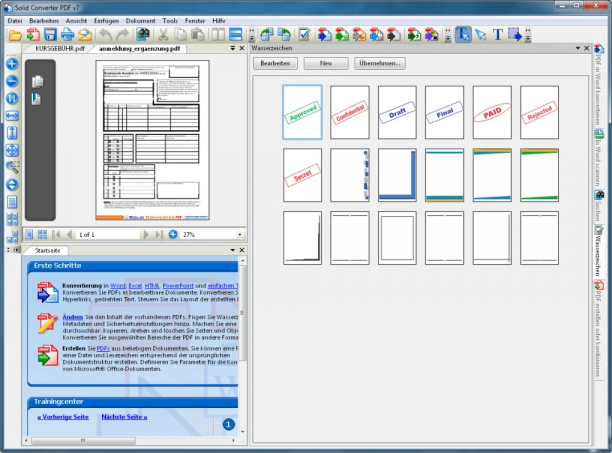Follow the PowerPoint link
The width and height of the screenshot is (612, 453).
(178, 286)
